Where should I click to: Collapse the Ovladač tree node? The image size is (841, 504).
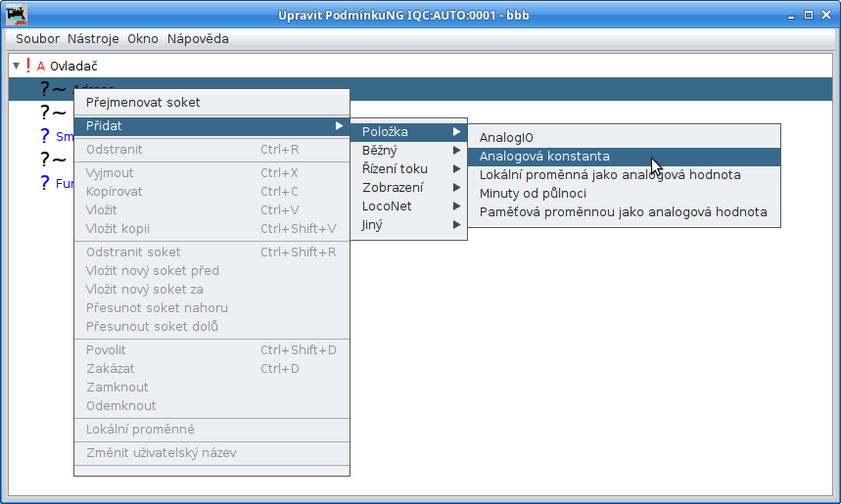click(16, 66)
